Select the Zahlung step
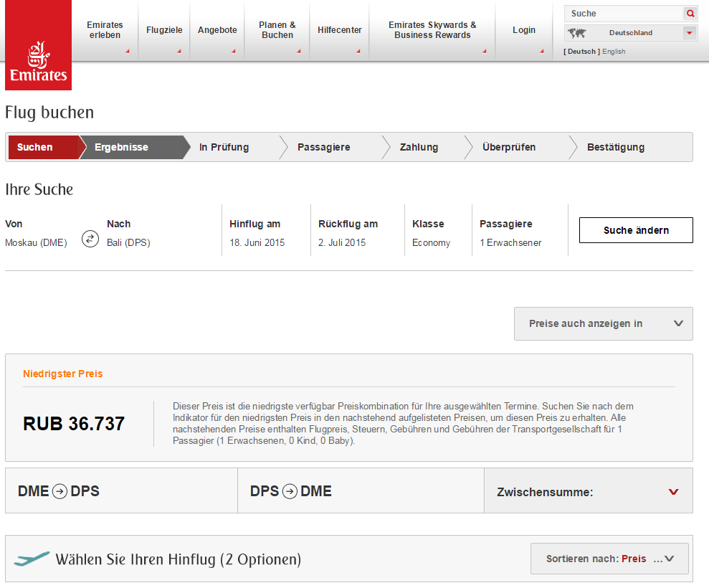This screenshot has width=709, height=588. 419,147
